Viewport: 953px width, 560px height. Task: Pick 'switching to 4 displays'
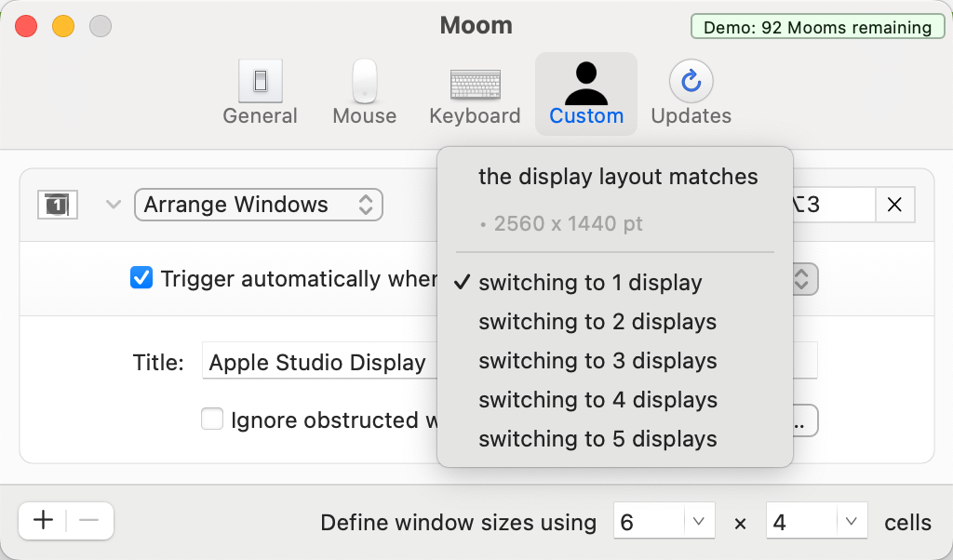[615, 400]
